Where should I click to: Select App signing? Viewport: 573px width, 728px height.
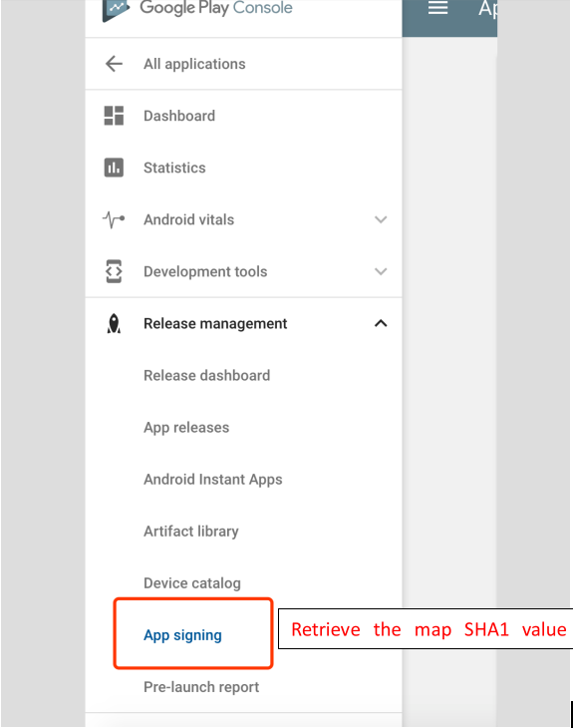pyautogui.click(x=182, y=635)
